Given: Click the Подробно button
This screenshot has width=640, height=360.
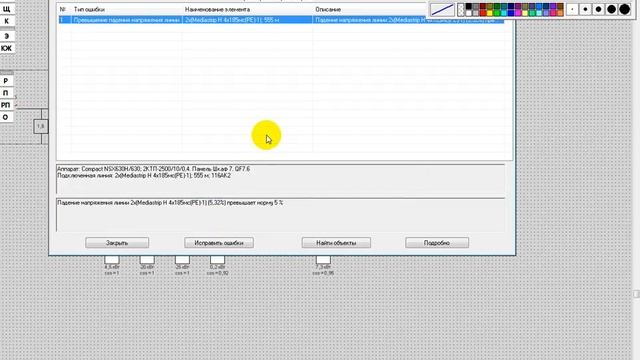Looking at the screenshot, I should [437, 243].
